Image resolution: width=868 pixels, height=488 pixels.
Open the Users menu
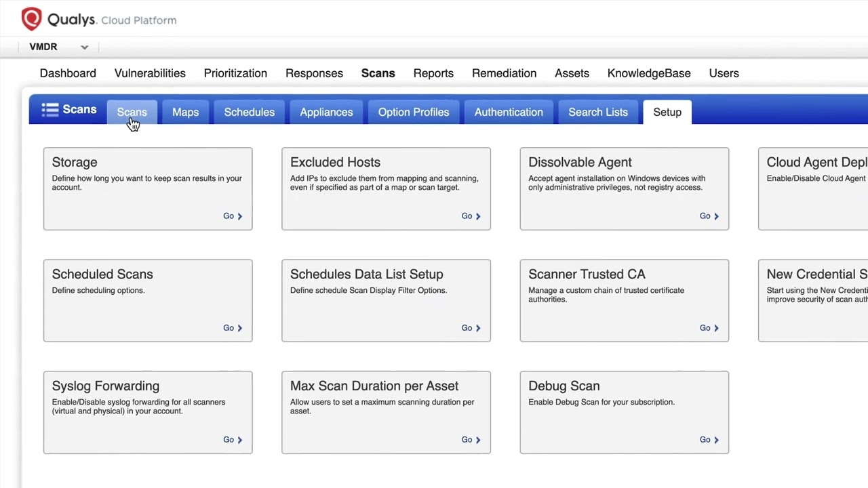[x=724, y=73]
